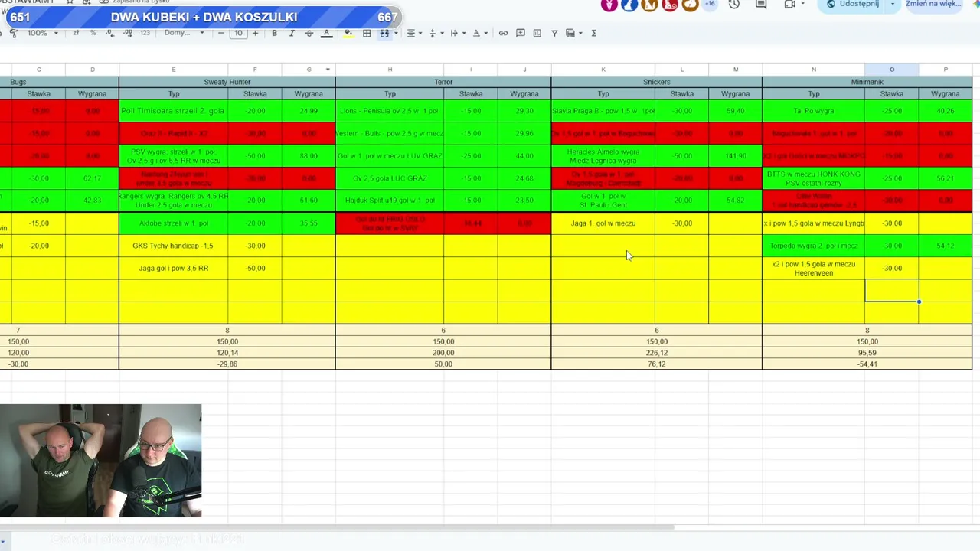Open horizontal align dropdown
The height and width of the screenshot is (551, 980).
click(413, 33)
